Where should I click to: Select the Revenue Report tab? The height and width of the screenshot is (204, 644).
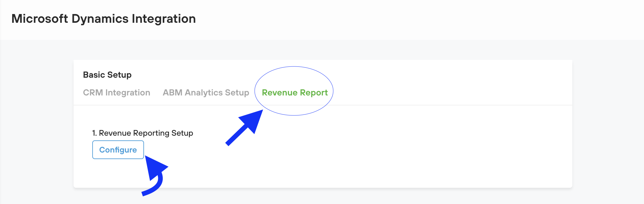pos(295,93)
